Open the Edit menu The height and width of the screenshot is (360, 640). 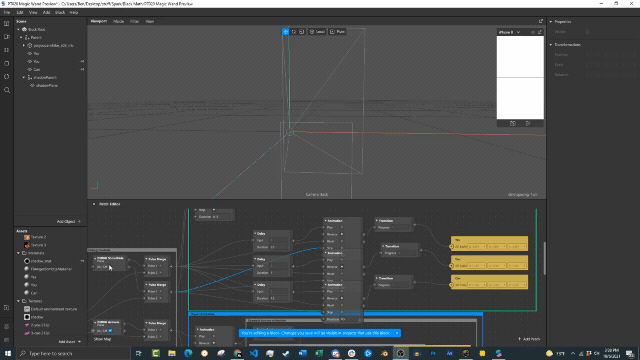[x=20, y=13]
